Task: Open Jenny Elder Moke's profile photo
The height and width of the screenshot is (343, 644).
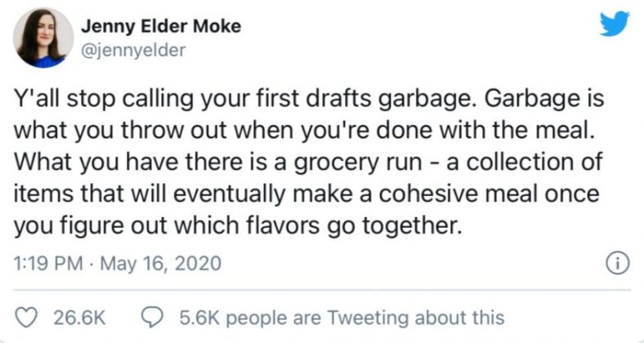Action: click(39, 38)
